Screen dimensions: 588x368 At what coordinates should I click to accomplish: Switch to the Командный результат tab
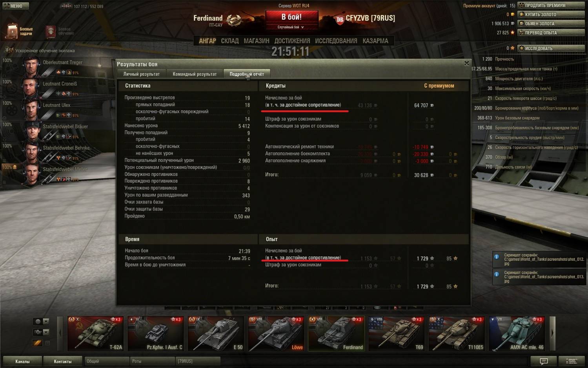click(195, 74)
